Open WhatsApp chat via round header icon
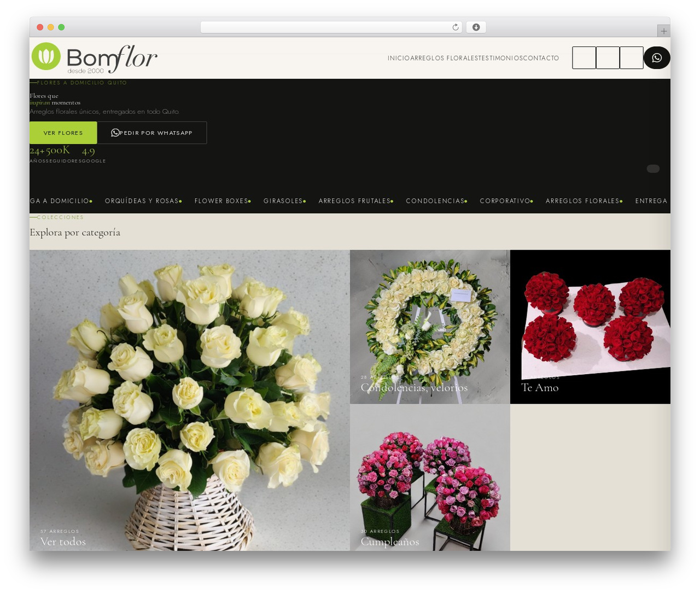Screen dimensions: 700x593 coord(657,58)
